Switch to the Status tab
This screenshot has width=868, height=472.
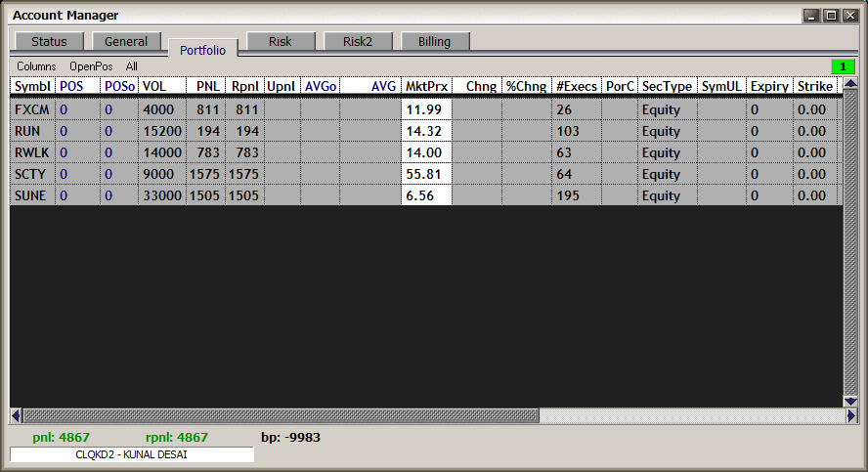coord(49,41)
